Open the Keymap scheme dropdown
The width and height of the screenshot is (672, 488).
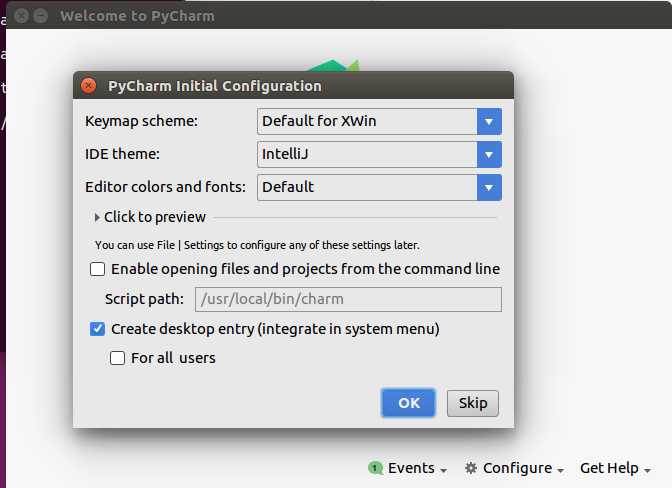click(379, 121)
